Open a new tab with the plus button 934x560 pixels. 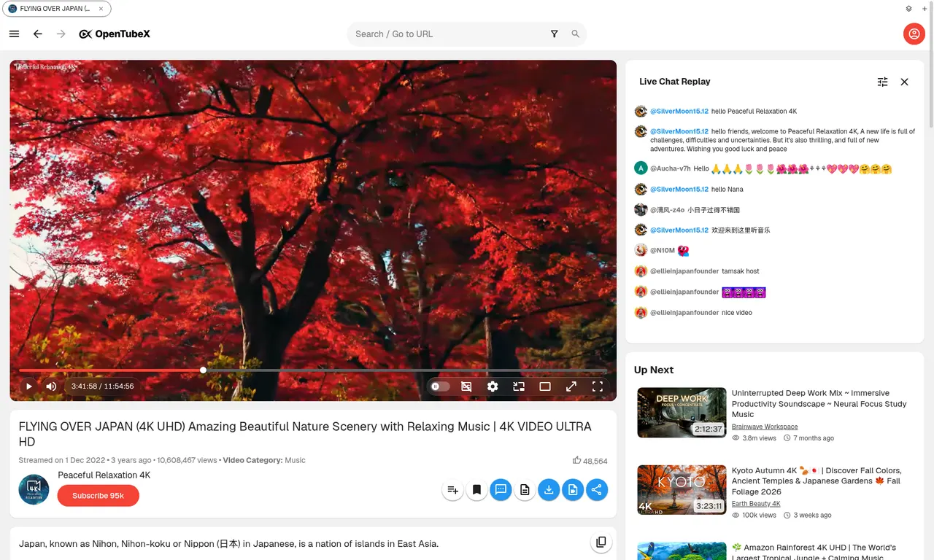925,9
